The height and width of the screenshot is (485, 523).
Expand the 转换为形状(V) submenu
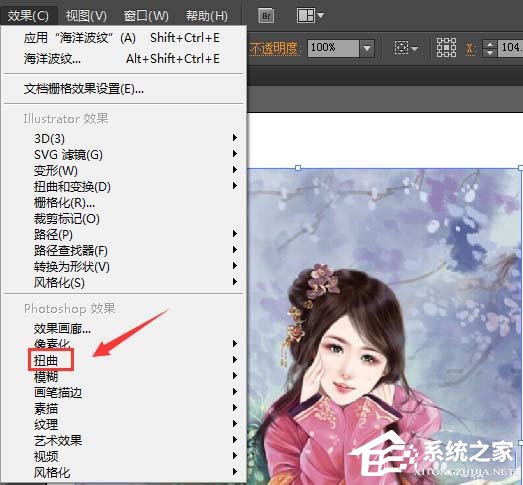coord(122,267)
